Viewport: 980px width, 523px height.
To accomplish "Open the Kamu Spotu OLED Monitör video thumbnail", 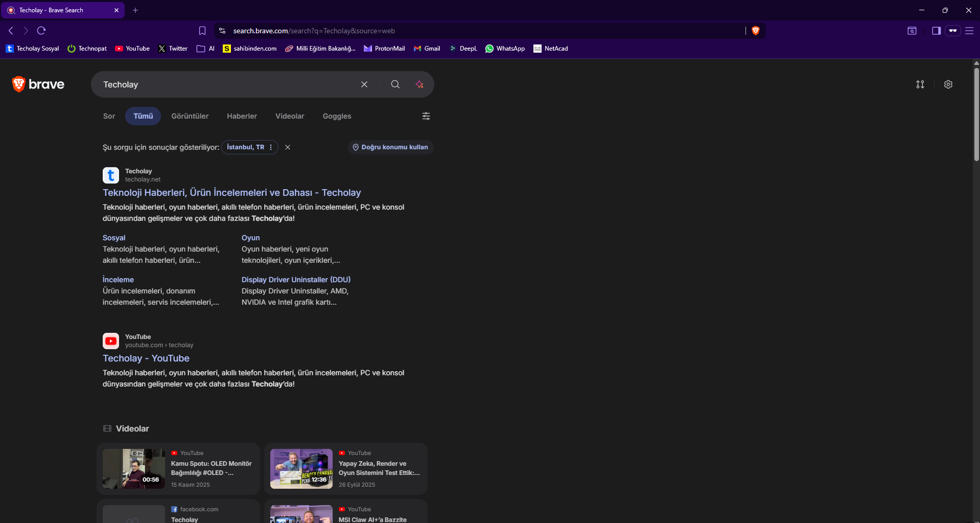I will pyautogui.click(x=134, y=469).
